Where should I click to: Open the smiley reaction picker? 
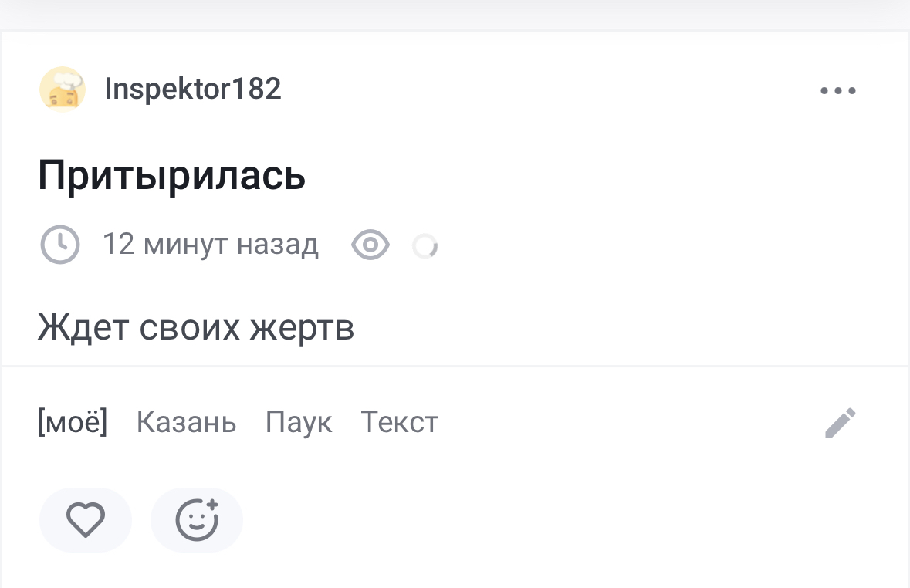click(197, 520)
